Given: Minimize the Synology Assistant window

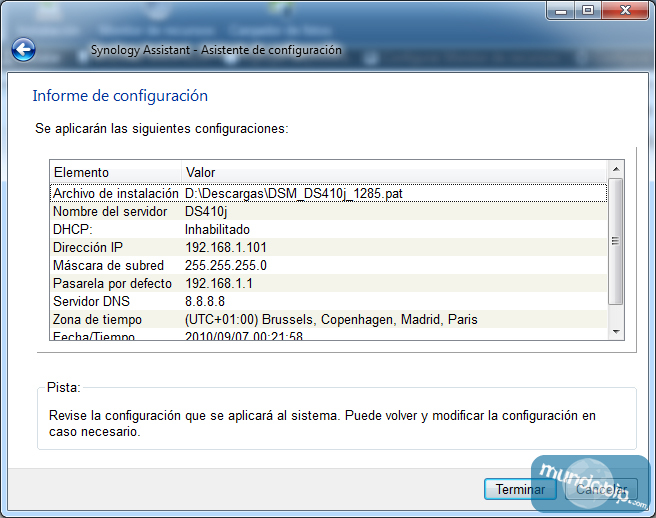Looking at the screenshot, I should 561,10.
